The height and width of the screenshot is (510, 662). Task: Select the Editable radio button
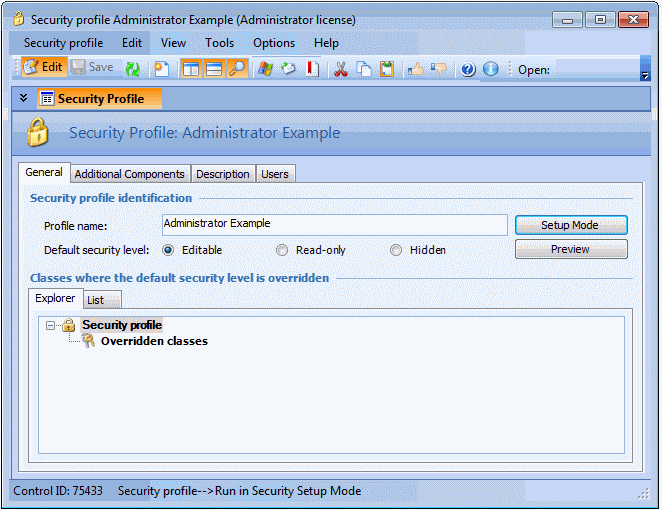[168, 250]
